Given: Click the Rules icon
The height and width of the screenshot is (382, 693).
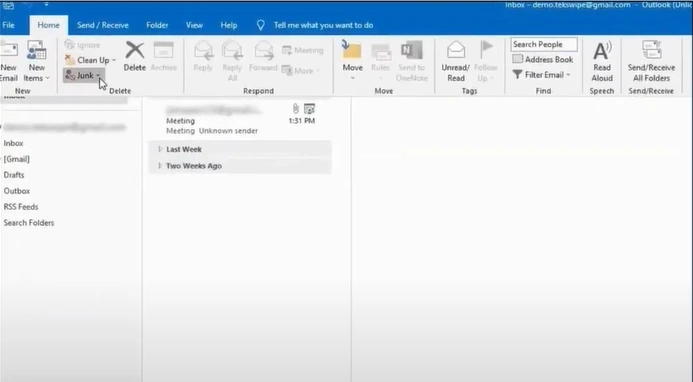Looking at the screenshot, I should click(381, 51).
